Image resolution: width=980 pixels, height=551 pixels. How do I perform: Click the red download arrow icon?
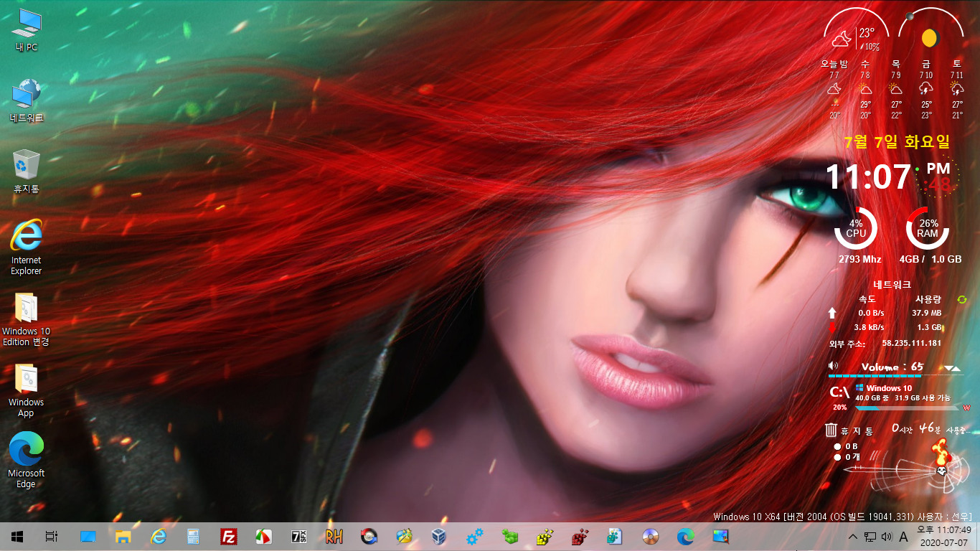point(832,328)
